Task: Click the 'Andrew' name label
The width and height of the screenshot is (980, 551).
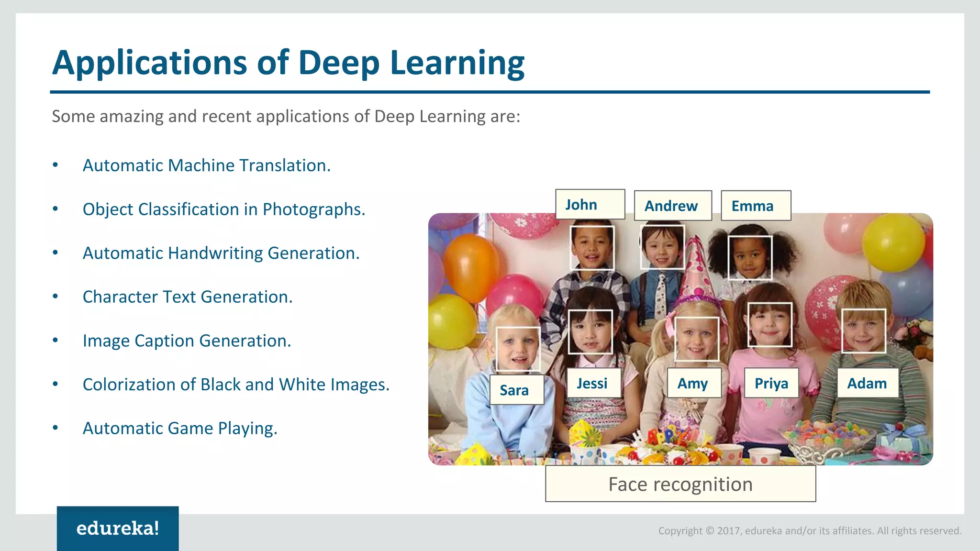Action: pyautogui.click(x=673, y=206)
